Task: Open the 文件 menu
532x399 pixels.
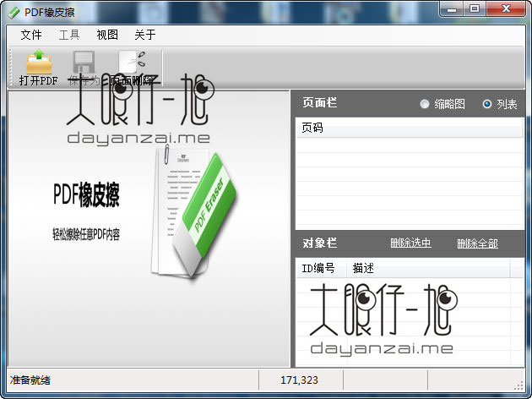Action: click(31, 35)
